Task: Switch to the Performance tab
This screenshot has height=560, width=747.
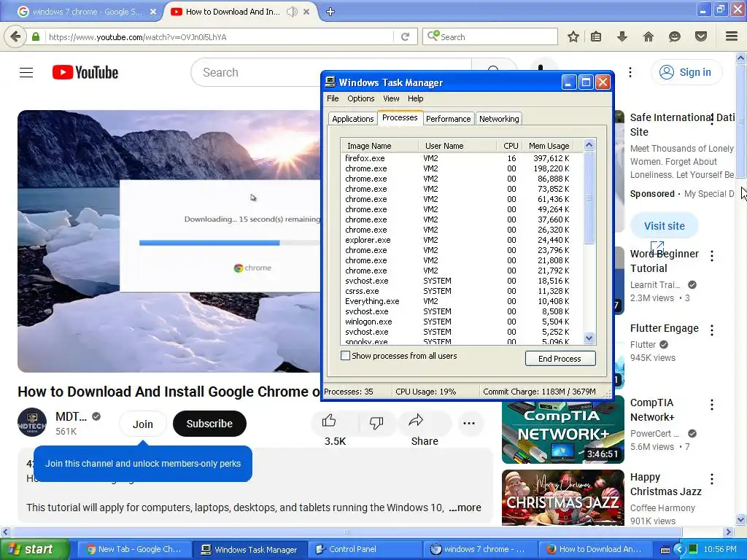Action: point(448,119)
